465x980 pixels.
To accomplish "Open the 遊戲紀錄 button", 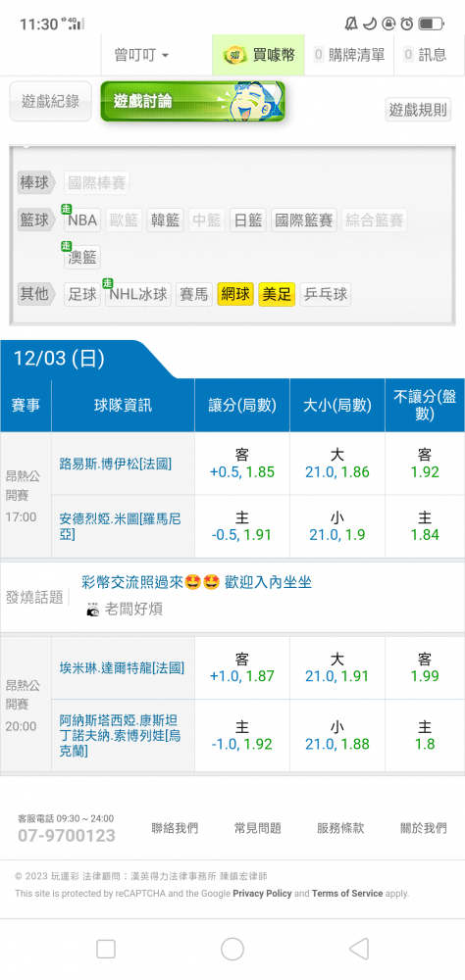I will click(51, 101).
